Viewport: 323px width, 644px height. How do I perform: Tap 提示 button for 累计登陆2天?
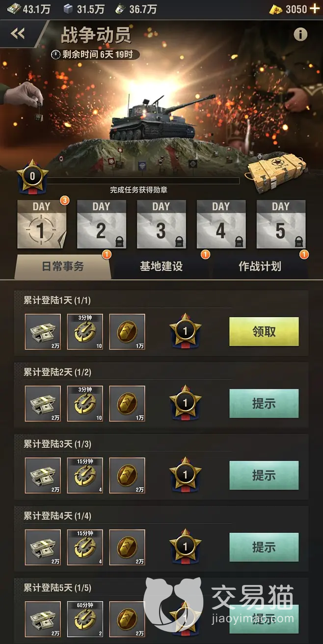tap(264, 404)
